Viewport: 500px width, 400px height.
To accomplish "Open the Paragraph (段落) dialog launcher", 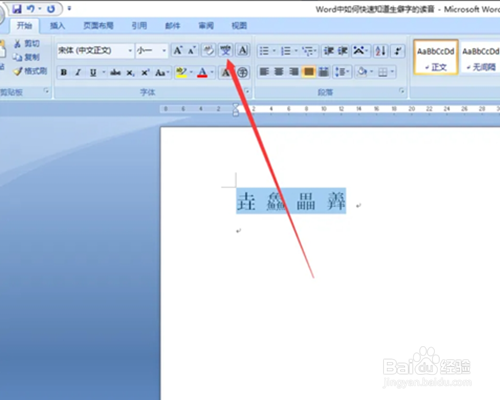I will tap(402, 91).
